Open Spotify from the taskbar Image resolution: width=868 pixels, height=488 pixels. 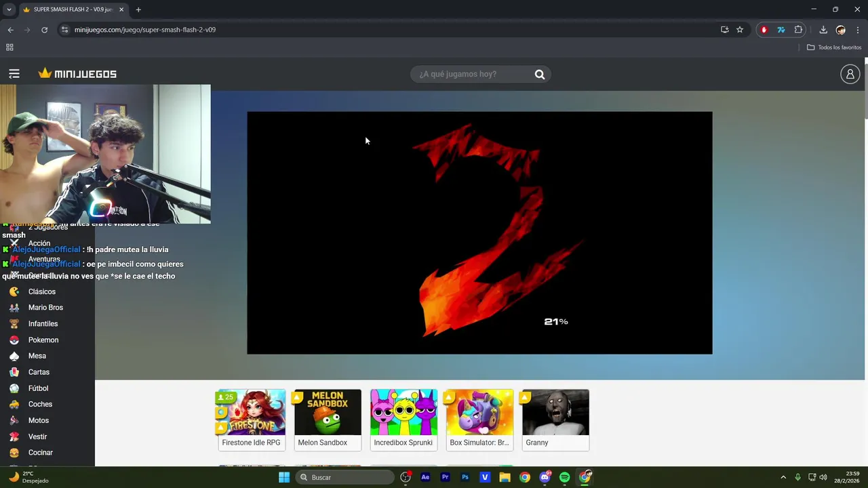click(x=564, y=477)
